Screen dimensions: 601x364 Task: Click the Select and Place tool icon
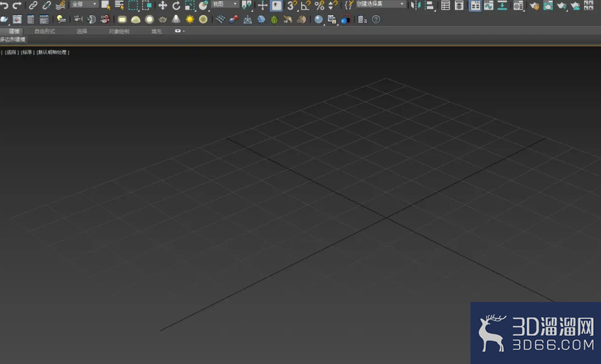pyautogui.click(x=203, y=5)
